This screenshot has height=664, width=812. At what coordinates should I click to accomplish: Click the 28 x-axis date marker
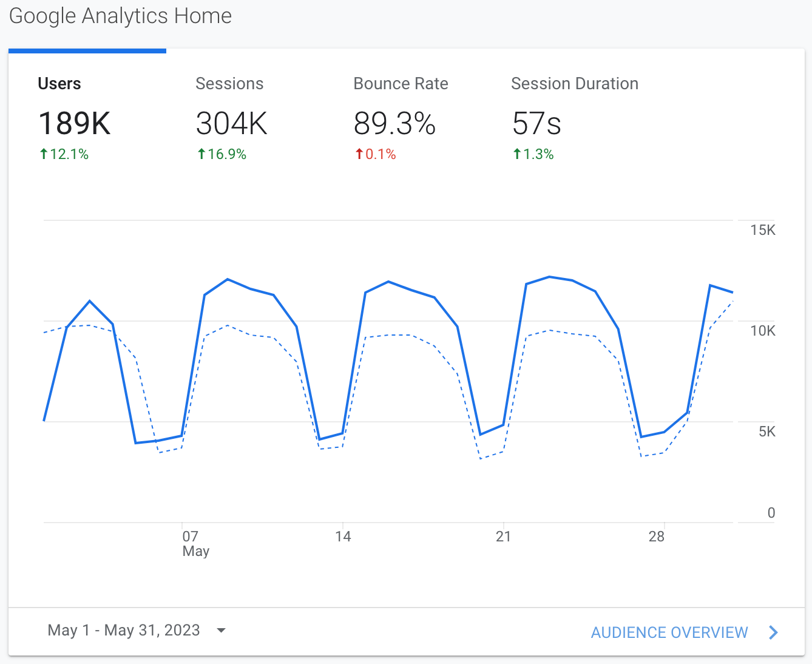click(x=656, y=537)
